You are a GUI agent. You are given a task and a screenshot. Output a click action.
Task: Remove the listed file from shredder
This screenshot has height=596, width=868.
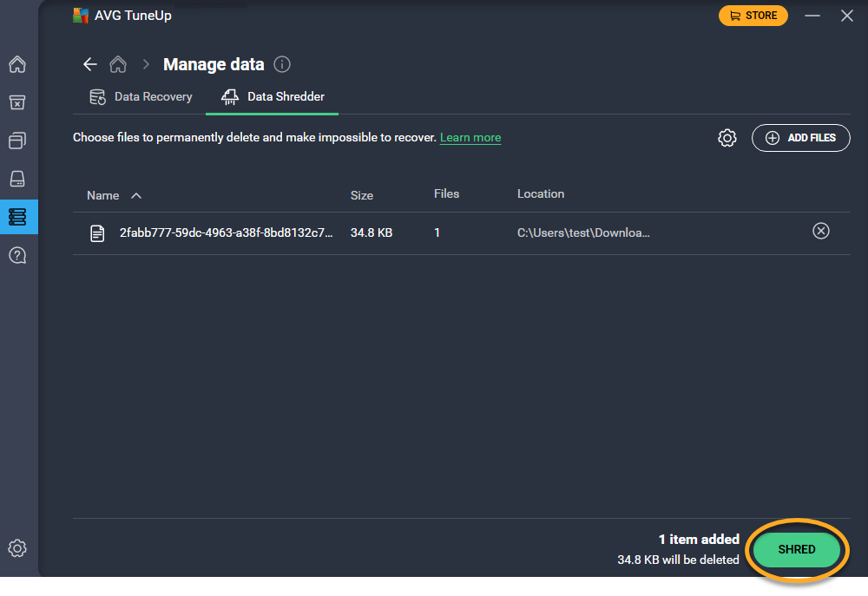click(820, 231)
